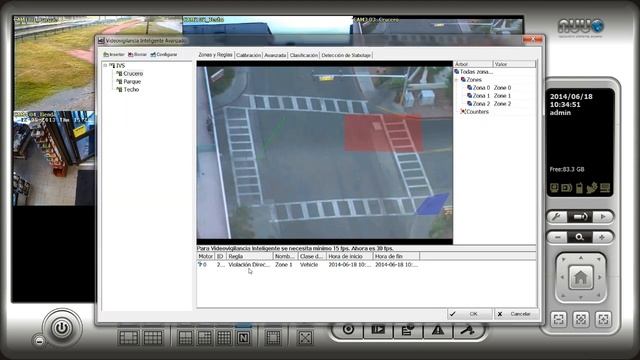Viewport: 640px width, 360px height.
Task: Click the magnifier zoom button
Action: pos(580,237)
